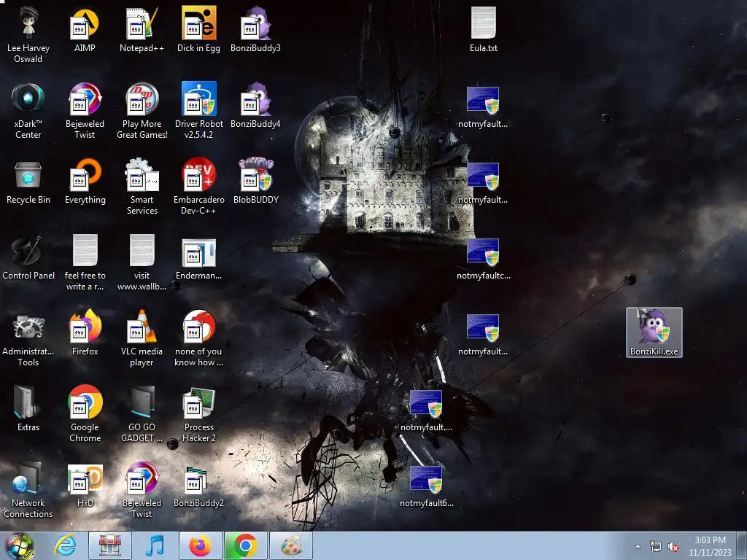The image size is (747, 560).
Task: Select the Embarcadero Dev-C++ shortcut
Action: pos(198,187)
